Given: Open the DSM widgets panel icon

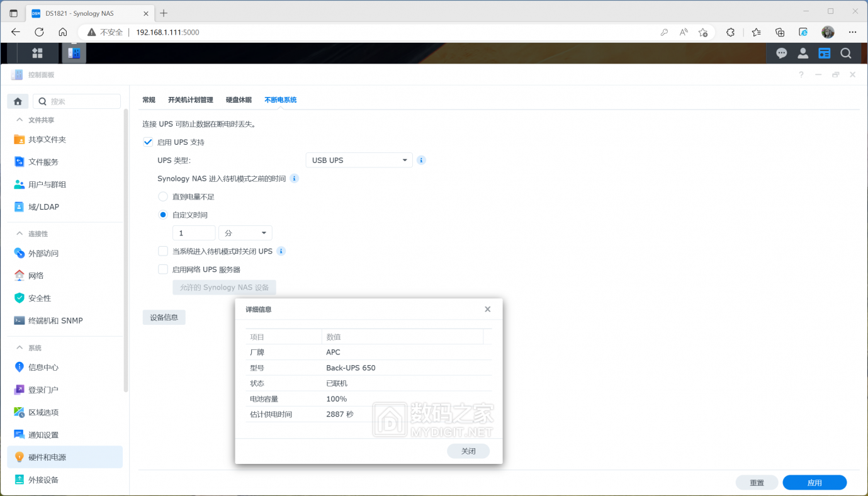Looking at the screenshot, I should [x=825, y=54].
